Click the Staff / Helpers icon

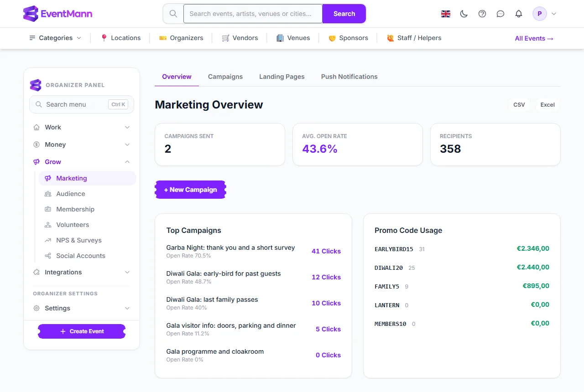(390, 38)
